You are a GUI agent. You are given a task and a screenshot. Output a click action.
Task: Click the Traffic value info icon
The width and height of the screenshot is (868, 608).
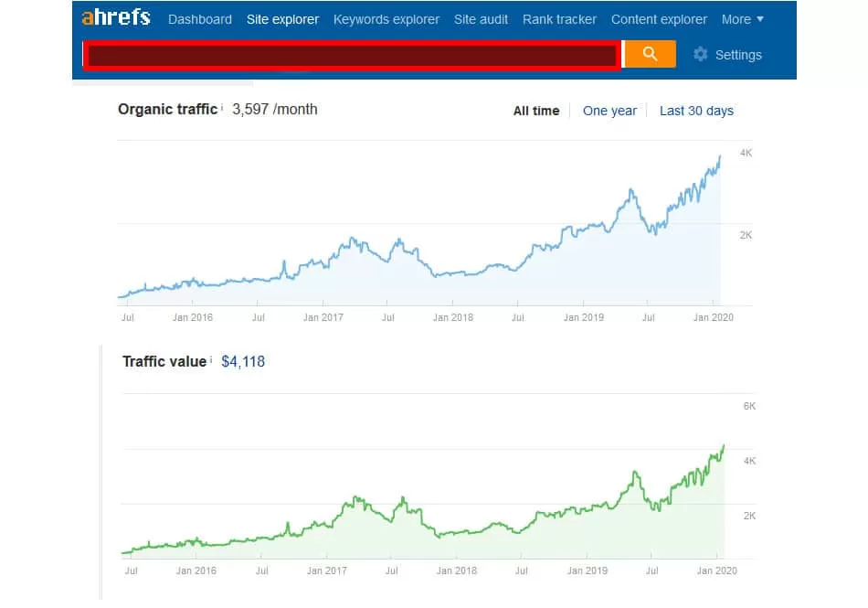tap(211, 360)
